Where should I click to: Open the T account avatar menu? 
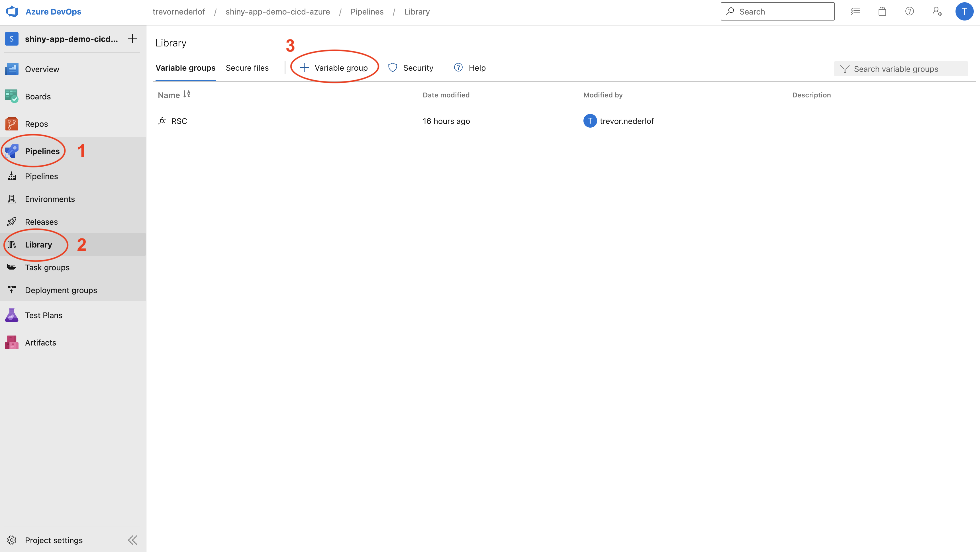(x=964, y=11)
